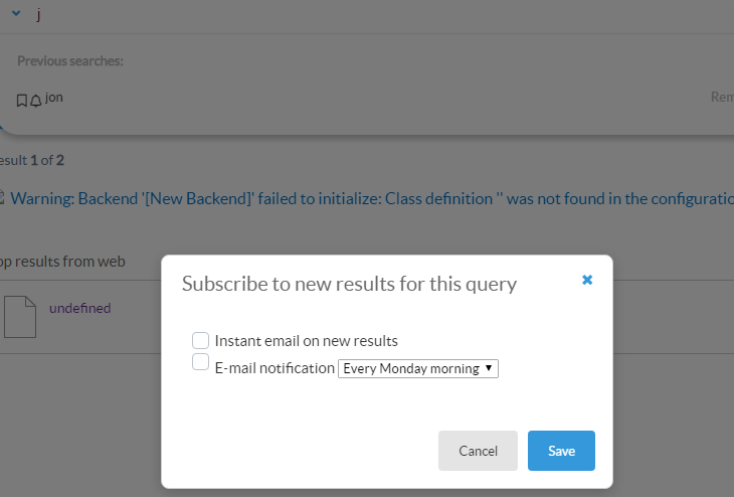Click the 'E-mail notification' label text

pos(275,368)
